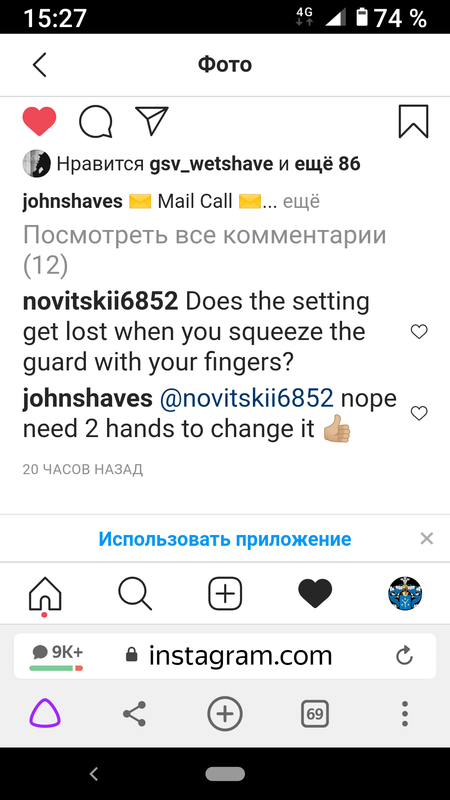Dismiss the app banner with X
The width and height of the screenshot is (450, 800).
(x=427, y=538)
